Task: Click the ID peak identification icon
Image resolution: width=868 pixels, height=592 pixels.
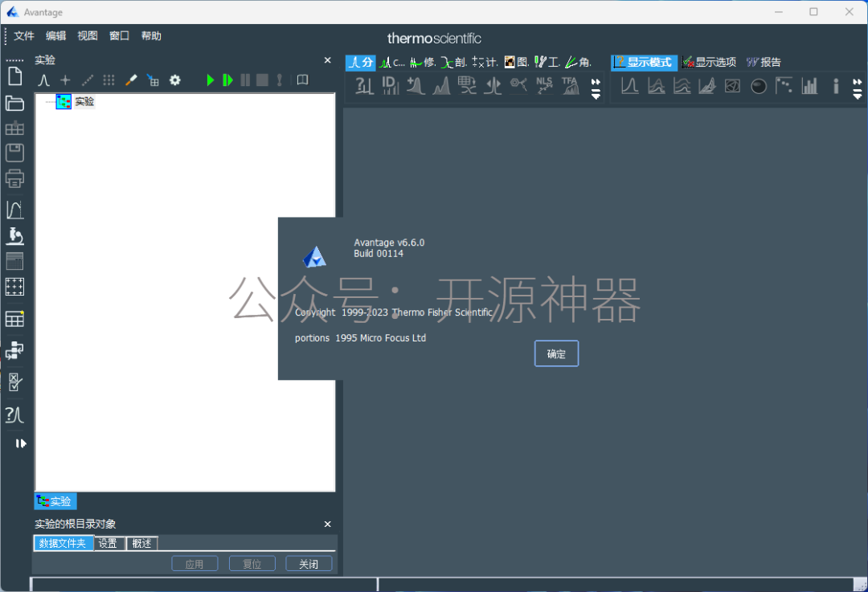Action: pos(391,86)
